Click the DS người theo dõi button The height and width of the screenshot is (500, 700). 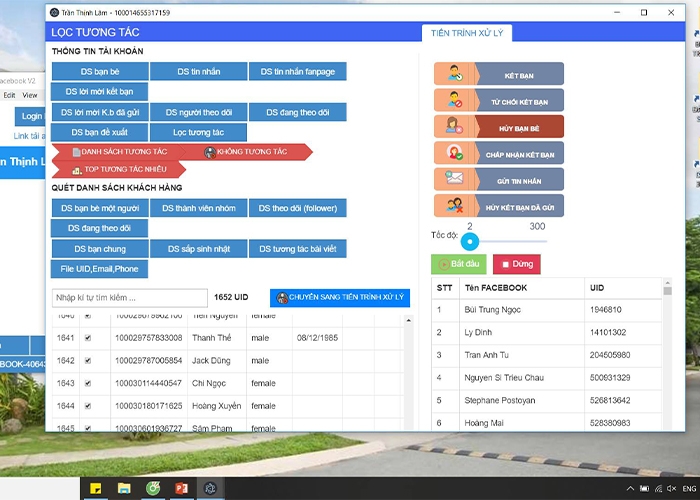coord(199,112)
